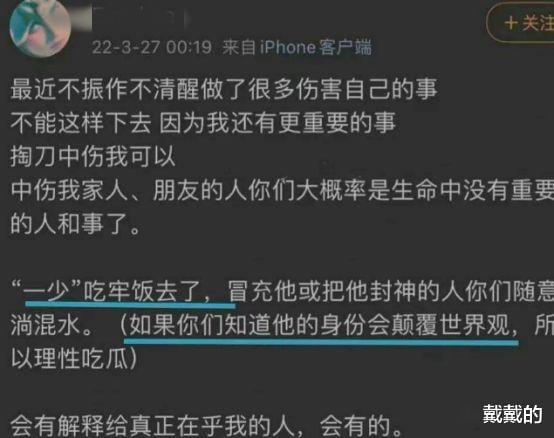Open the iPhone客户端 source link
The width and height of the screenshot is (554, 438).
click(316, 47)
